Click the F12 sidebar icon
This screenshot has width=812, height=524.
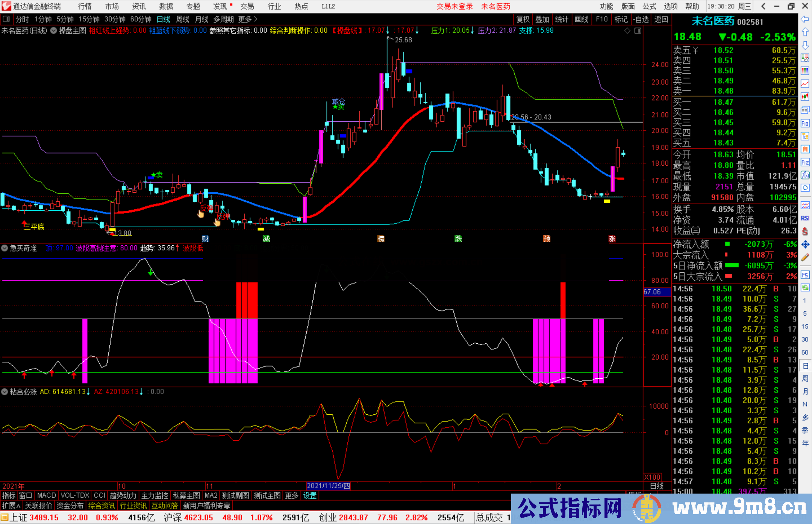pyautogui.click(x=805, y=162)
